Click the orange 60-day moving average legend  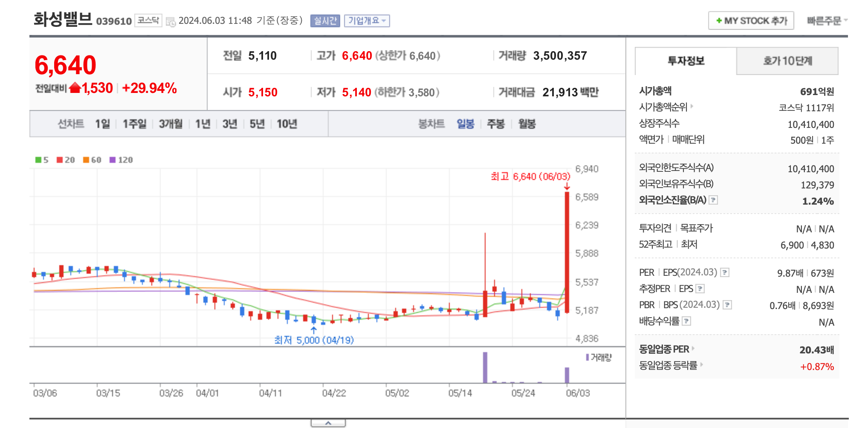[x=92, y=160]
